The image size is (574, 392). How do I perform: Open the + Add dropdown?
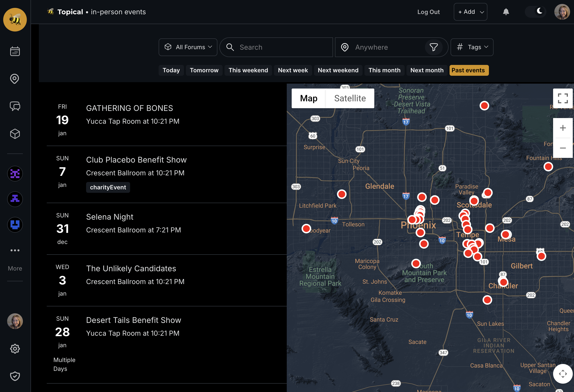pyautogui.click(x=470, y=12)
